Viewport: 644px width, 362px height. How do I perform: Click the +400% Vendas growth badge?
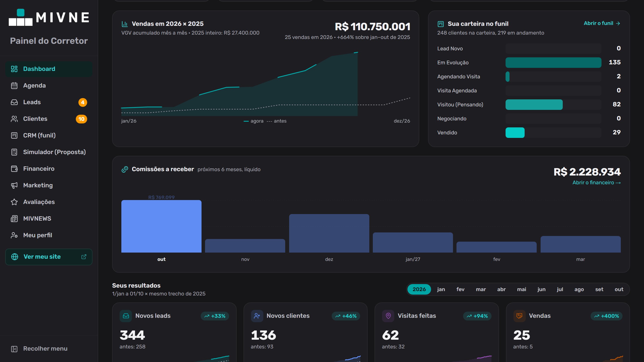[607, 316]
